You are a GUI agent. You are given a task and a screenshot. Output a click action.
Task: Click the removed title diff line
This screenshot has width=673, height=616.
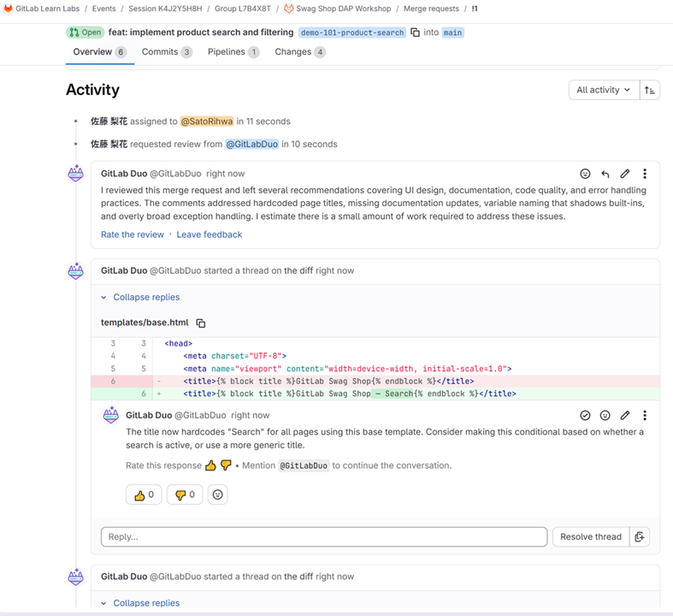point(375,382)
